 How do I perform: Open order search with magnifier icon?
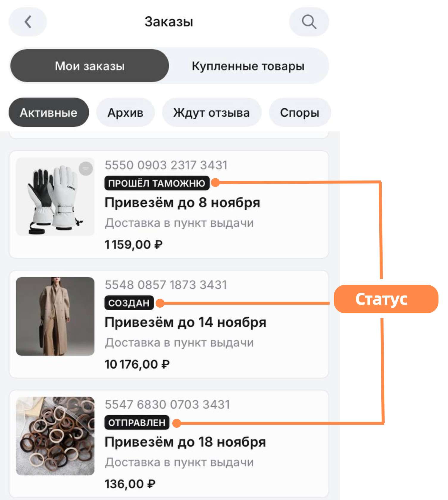pos(309,22)
